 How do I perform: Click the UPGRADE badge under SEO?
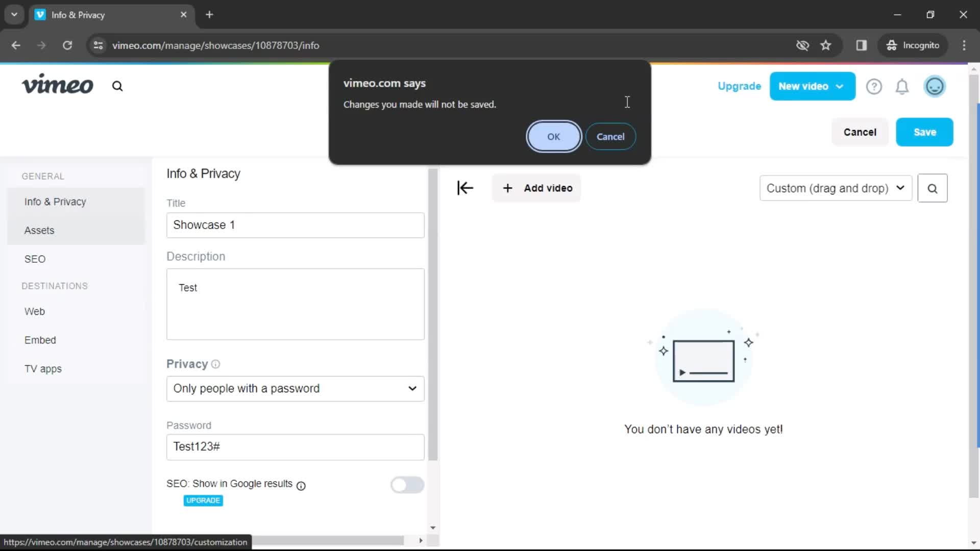point(203,500)
